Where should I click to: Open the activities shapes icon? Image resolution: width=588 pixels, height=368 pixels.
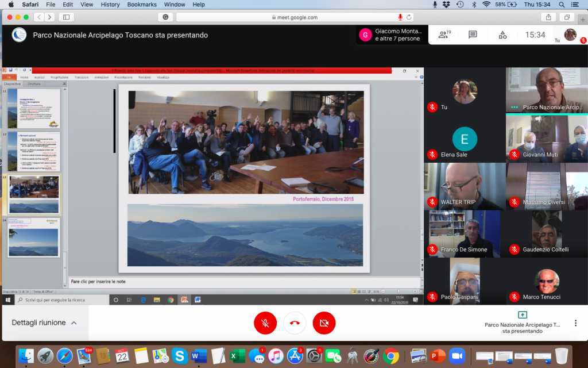(502, 34)
